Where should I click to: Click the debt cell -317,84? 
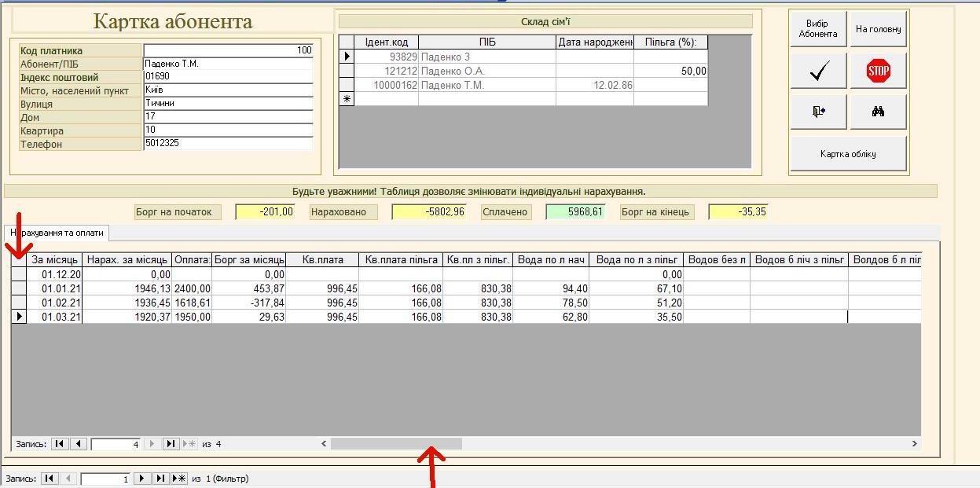(x=249, y=303)
